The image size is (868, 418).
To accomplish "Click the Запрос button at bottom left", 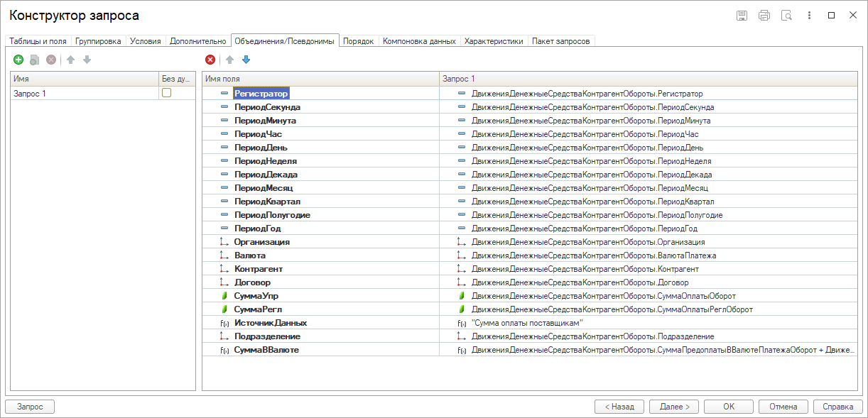I will point(30,407).
